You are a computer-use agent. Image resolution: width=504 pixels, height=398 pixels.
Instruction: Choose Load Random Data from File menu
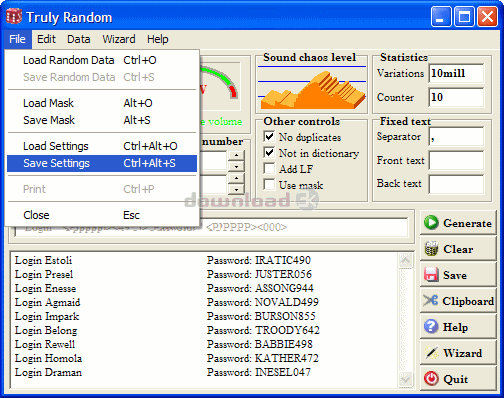102,60
